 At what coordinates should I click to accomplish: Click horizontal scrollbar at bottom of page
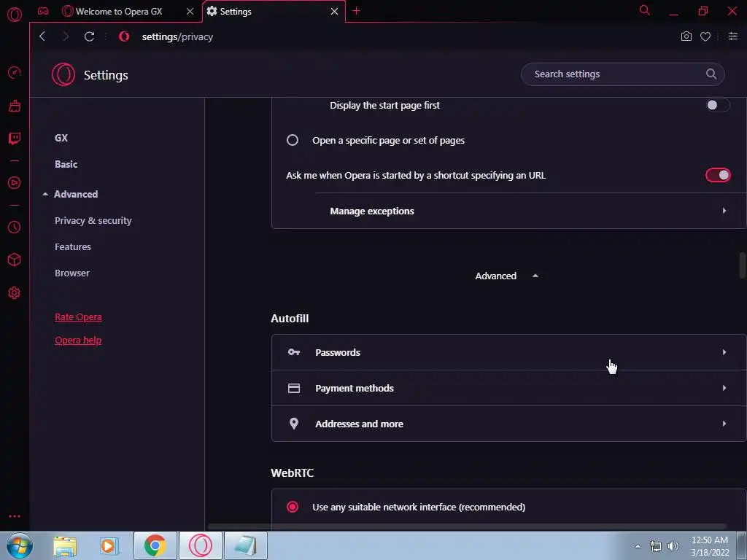click(x=467, y=526)
